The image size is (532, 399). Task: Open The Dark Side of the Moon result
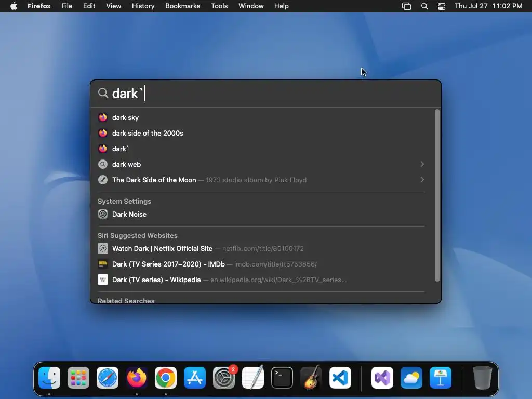[261, 180]
